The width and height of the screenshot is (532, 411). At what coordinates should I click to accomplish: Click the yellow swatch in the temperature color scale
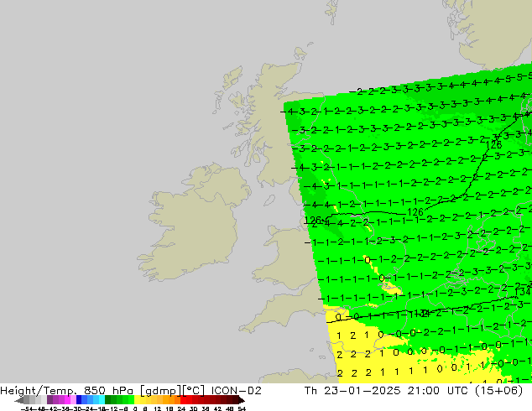[138, 400]
